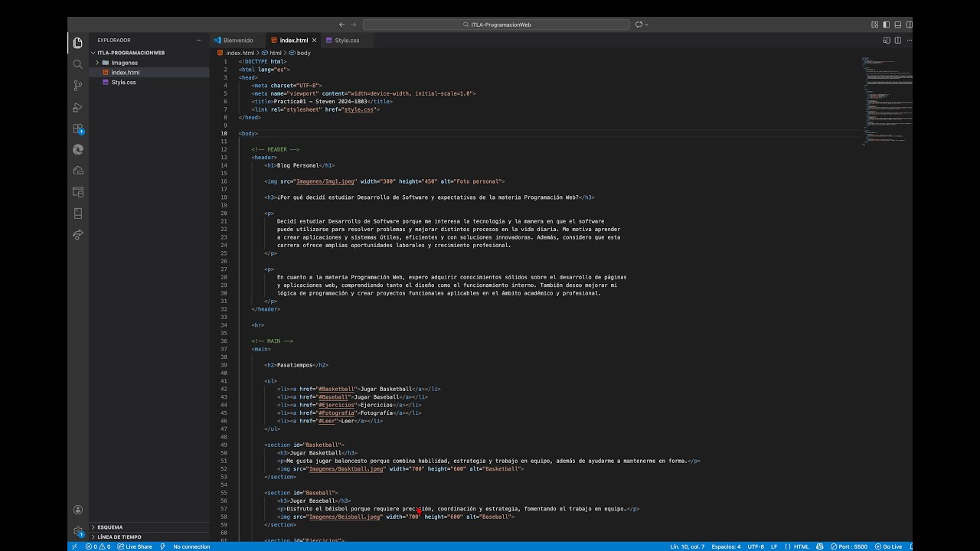Open the Source Control view
Viewport: 980px width, 551px height.
click(77, 86)
